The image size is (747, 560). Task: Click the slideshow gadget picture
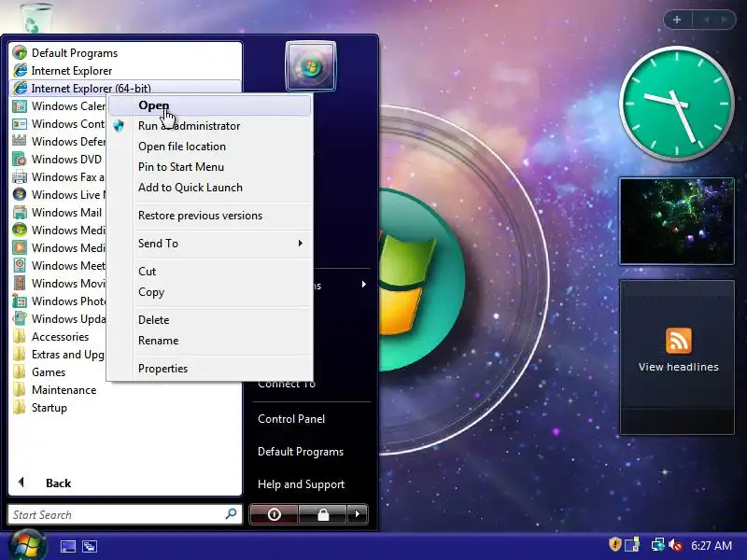coord(676,221)
